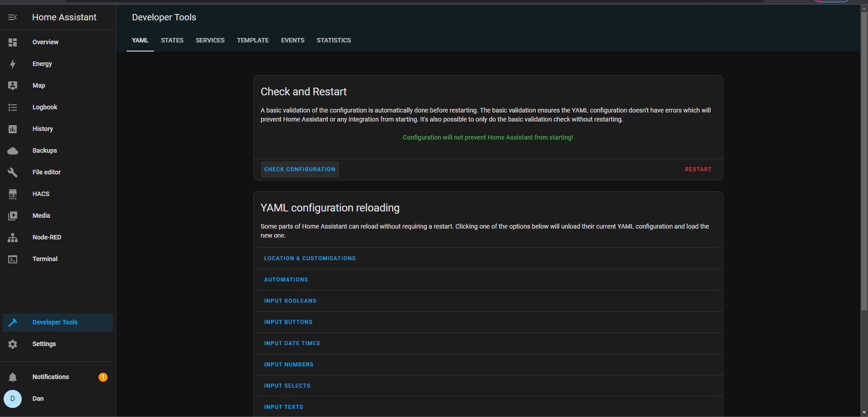Open the Services tab
Image resolution: width=868 pixels, height=417 pixels.
click(x=210, y=40)
